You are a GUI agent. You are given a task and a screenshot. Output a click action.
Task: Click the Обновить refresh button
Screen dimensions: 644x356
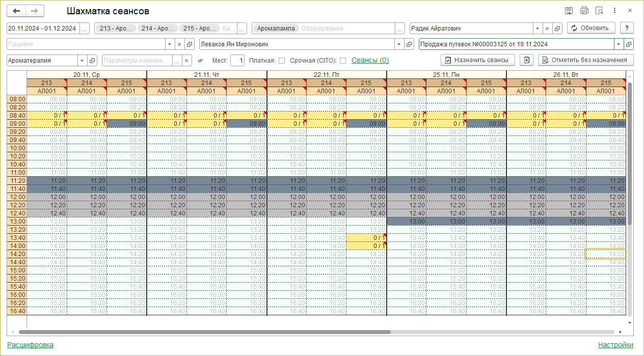pyautogui.click(x=591, y=29)
